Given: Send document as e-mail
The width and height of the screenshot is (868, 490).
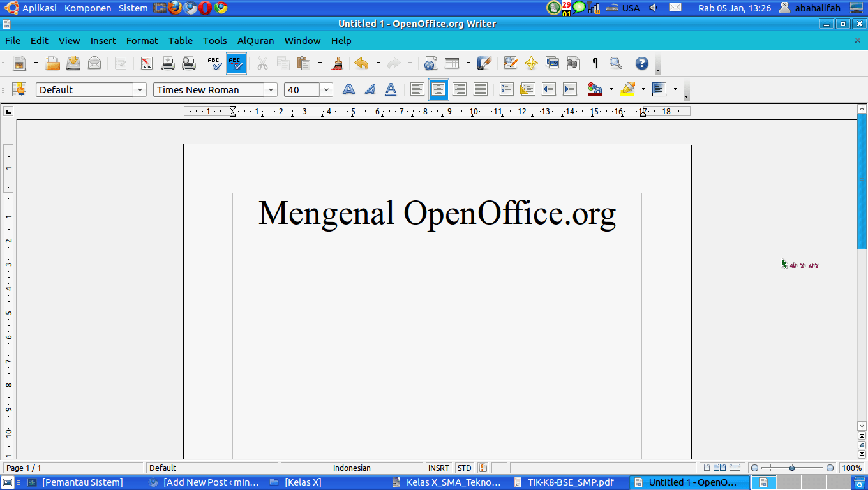Looking at the screenshot, I should (x=94, y=63).
